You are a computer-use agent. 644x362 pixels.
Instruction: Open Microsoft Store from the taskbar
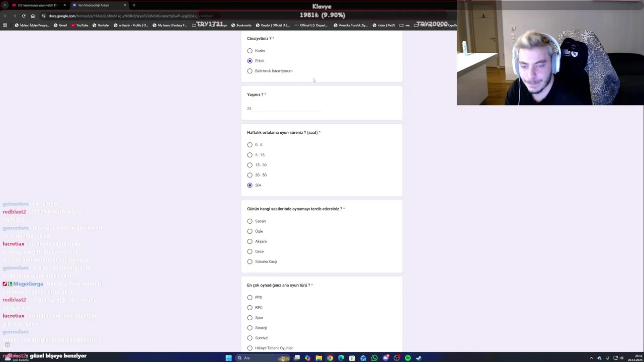tap(352, 358)
